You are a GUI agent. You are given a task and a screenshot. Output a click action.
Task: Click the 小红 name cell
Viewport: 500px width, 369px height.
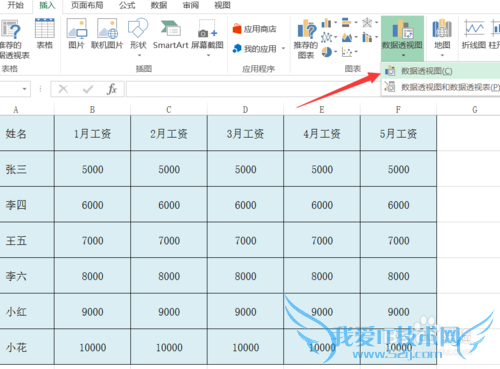tap(27, 312)
